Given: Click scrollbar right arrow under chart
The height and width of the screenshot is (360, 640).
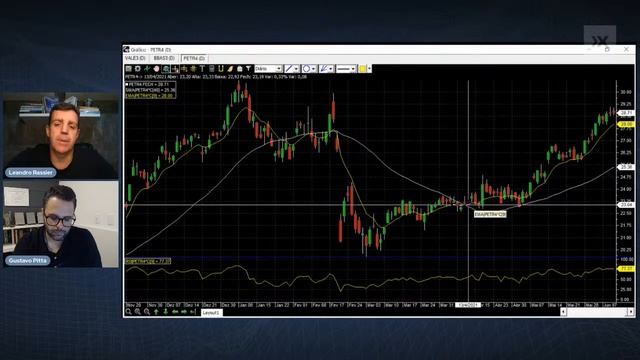Looking at the screenshot, I should pos(631,312).
